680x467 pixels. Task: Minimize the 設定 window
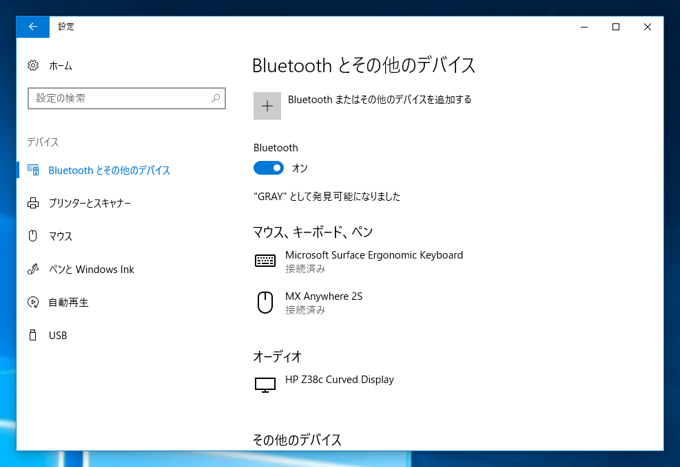(584, 27)
